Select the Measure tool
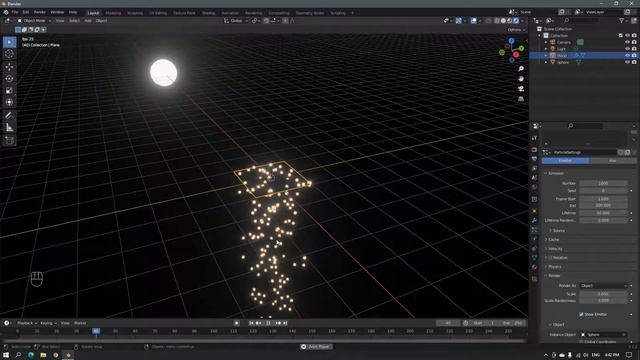 [x=9, y=128]
